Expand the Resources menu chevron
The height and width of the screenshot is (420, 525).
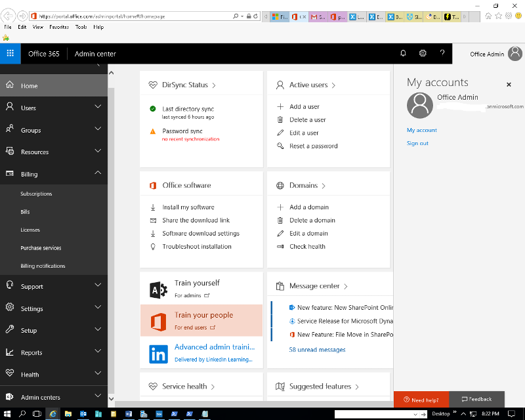(x=98, y=151)
